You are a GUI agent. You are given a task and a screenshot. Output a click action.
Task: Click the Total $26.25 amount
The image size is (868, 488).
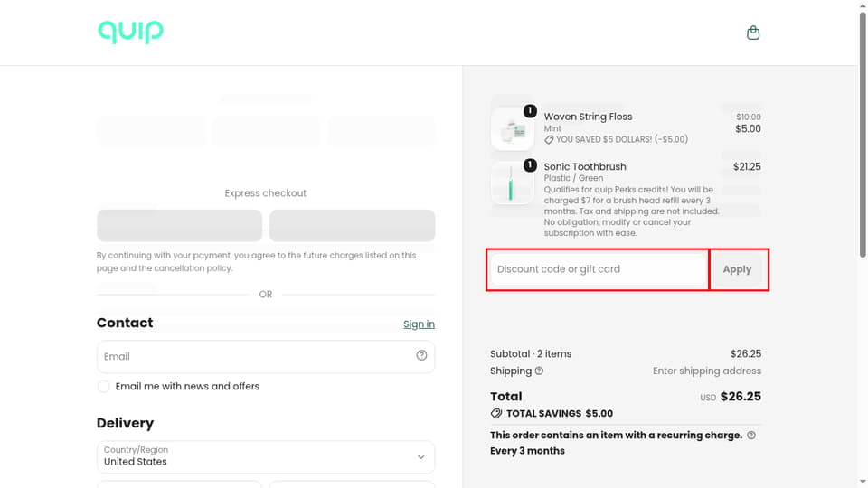(x=741, y=397)
